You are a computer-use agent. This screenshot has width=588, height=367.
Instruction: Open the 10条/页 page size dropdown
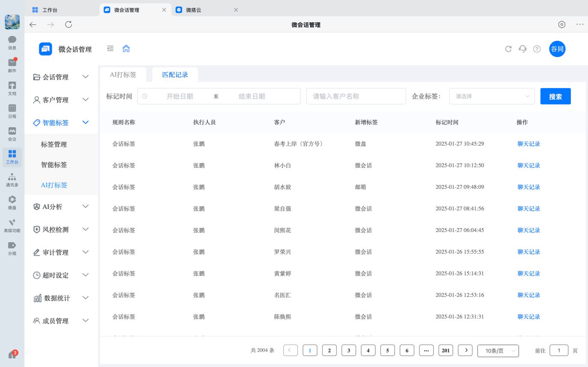click(498, 350)
